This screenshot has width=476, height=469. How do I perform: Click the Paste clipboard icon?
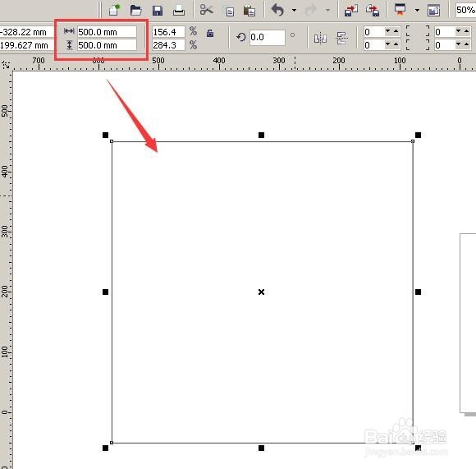[x=249, y=11]
